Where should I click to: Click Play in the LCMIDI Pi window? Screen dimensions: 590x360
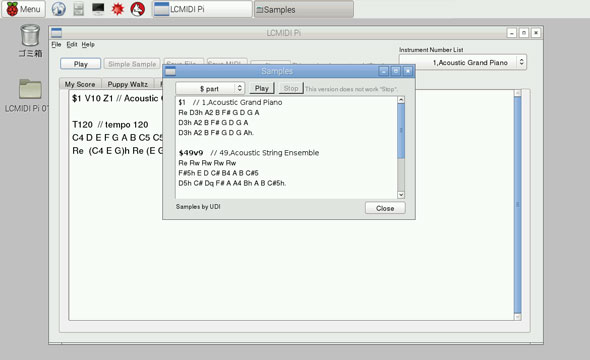pyautogui.click(x=81, y=64)
